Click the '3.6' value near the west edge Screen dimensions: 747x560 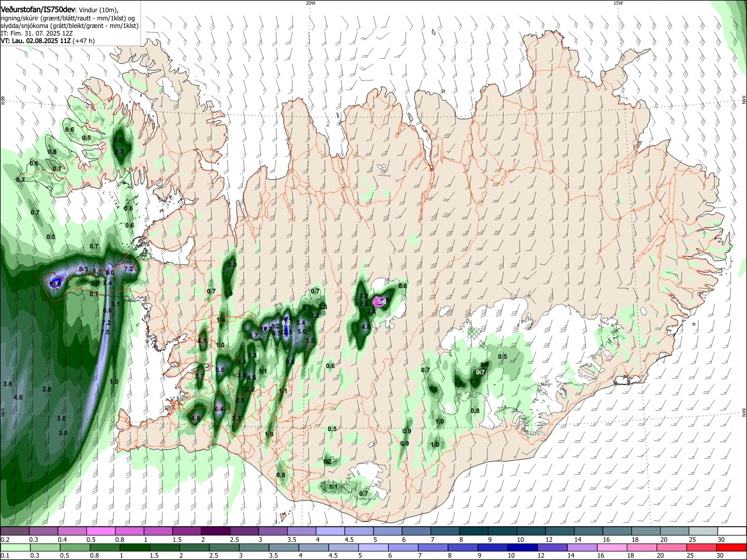(x=8, y=384)
